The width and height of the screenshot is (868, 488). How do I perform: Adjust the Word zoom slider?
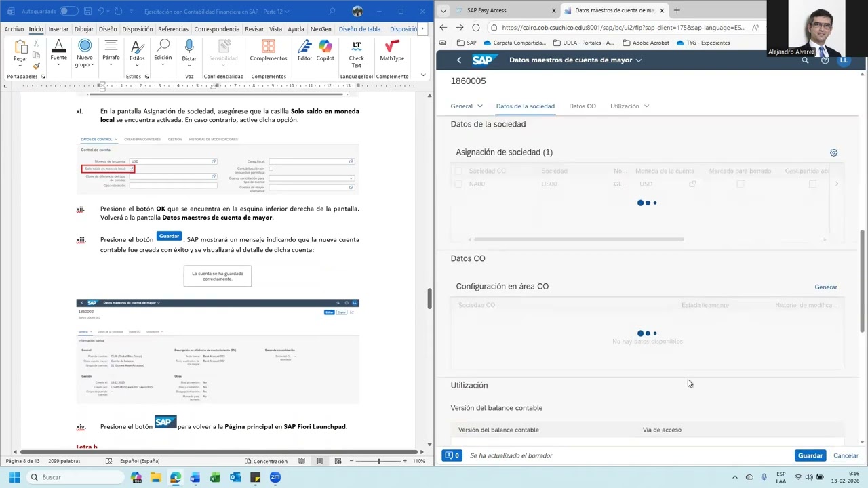click(378, 461)
